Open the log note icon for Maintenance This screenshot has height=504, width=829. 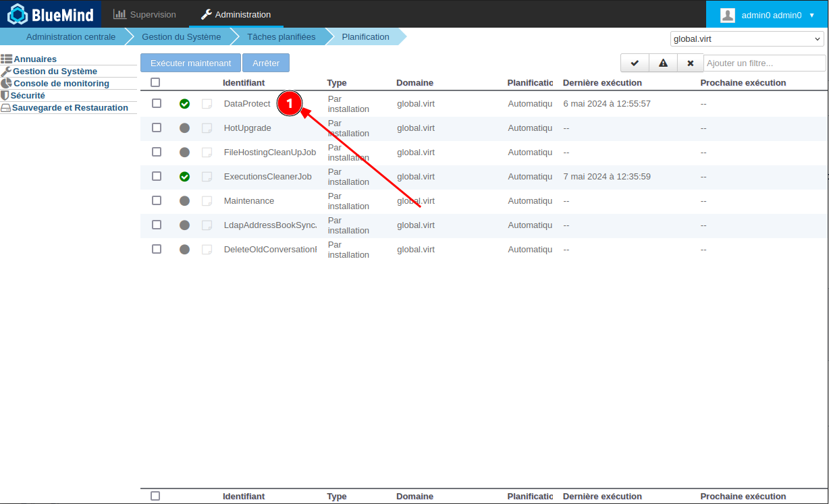pyautogui.click(x=207, y=201)
